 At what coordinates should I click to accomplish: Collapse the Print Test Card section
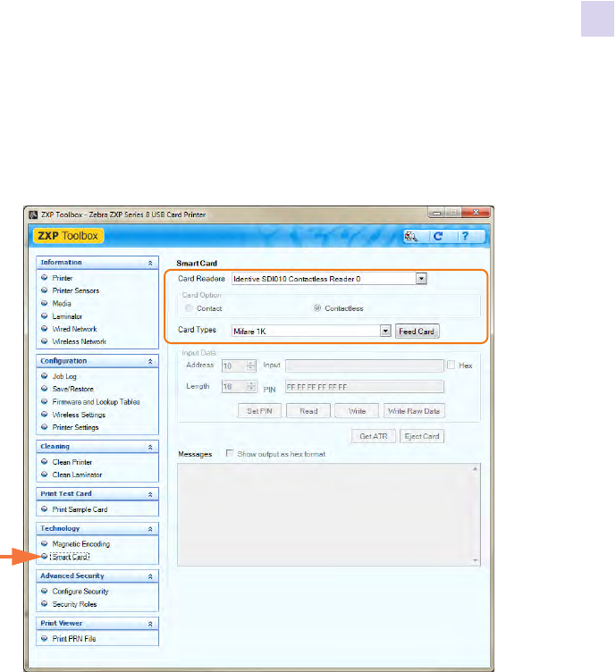(150, 494)
